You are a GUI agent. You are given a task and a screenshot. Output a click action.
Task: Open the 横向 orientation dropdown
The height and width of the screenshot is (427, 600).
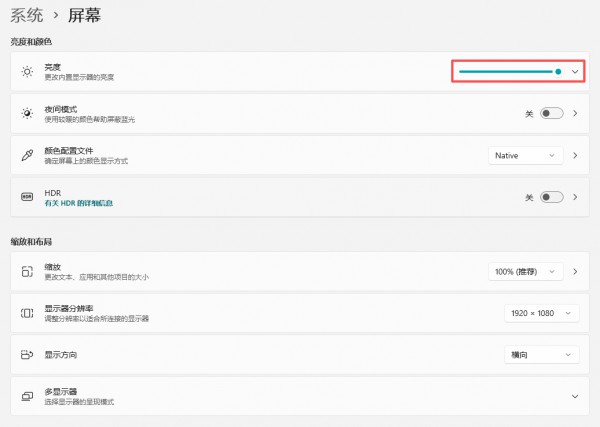pyautogui.click(x=541, y=355)
